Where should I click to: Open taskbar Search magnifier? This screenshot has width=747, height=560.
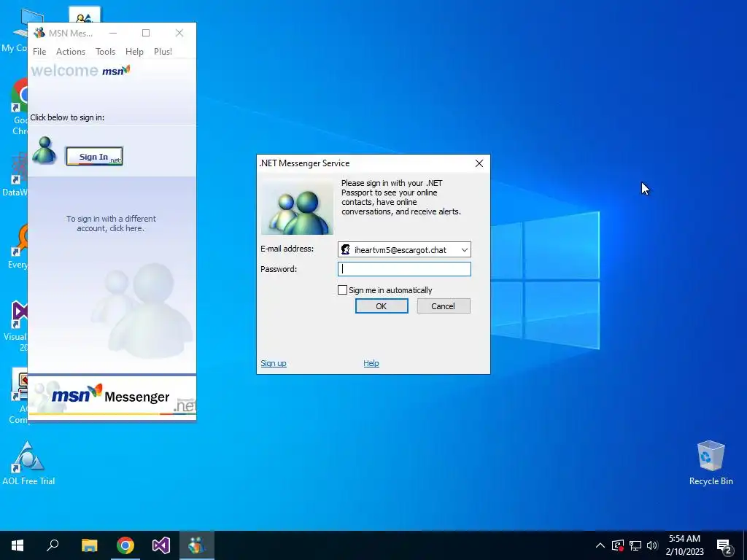point(53,545)
